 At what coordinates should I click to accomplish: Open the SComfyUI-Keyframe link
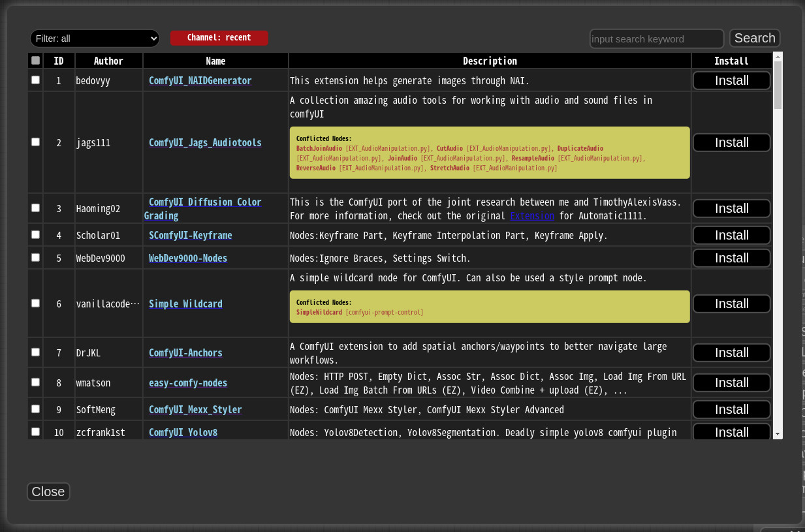[190, 234]
